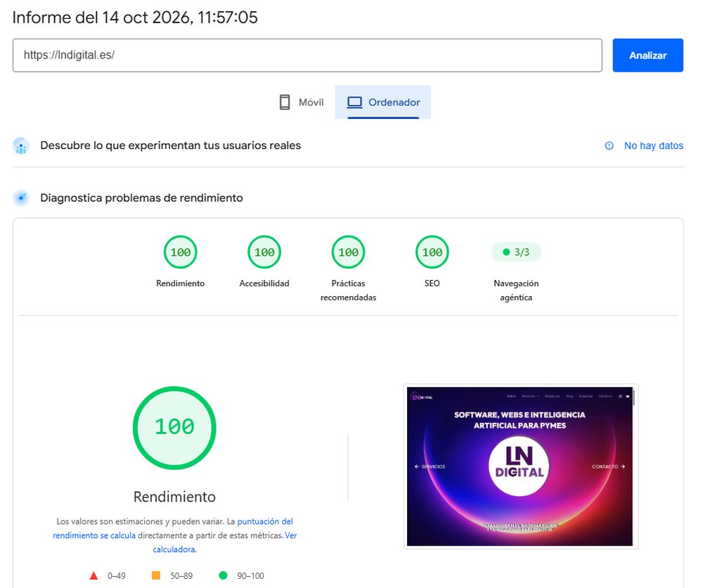703x588 pixels.
Task: Click the laptop icon beside Ordenador
Action: tap(354, 102)
